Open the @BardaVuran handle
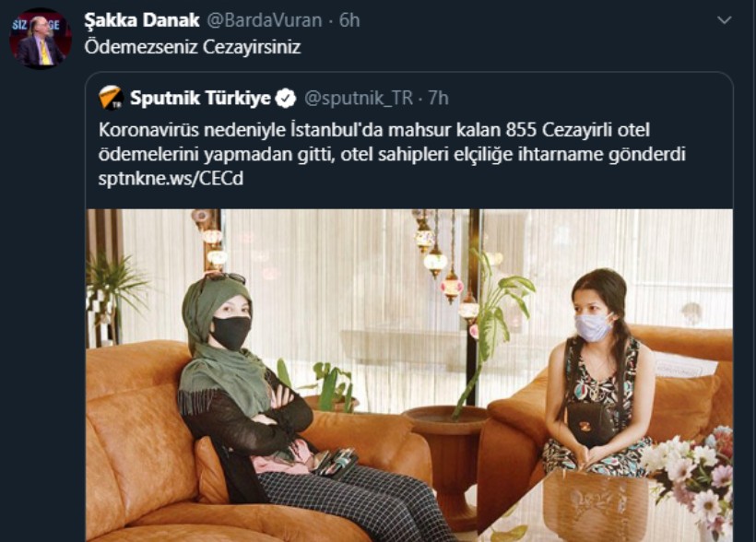This screenshot has width=756, height=542. tap(265, 20)
